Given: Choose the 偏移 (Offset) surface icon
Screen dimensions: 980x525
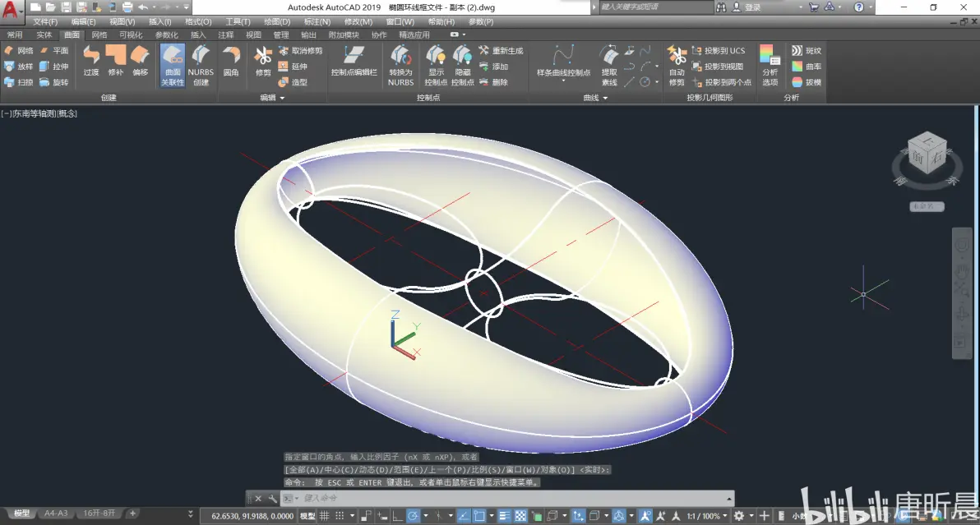Looking at the screenshot, I should tap(140, 61).
